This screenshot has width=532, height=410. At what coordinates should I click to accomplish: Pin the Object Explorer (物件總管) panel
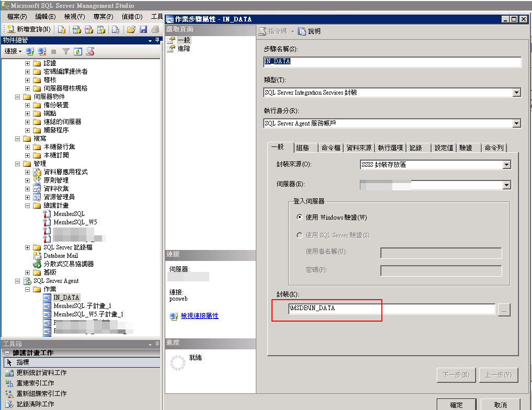tap(157, 40)
